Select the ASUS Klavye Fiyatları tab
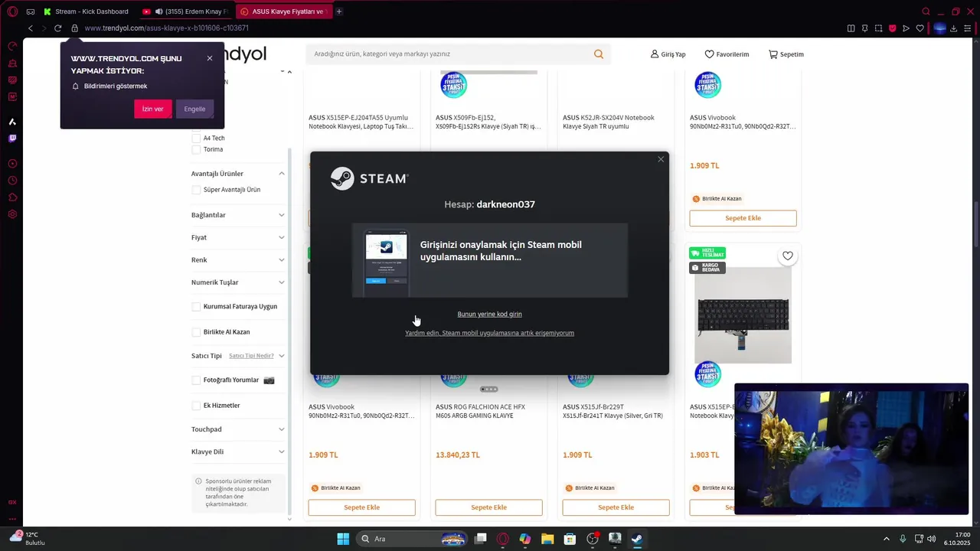Image resolution: width=980 pixels, height=551 pixels. pos(283,11)
